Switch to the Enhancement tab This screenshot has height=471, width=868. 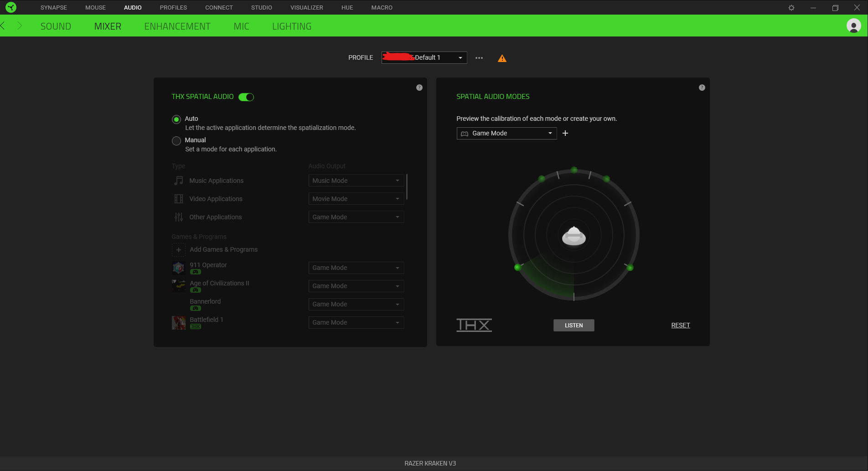(177, 26)
